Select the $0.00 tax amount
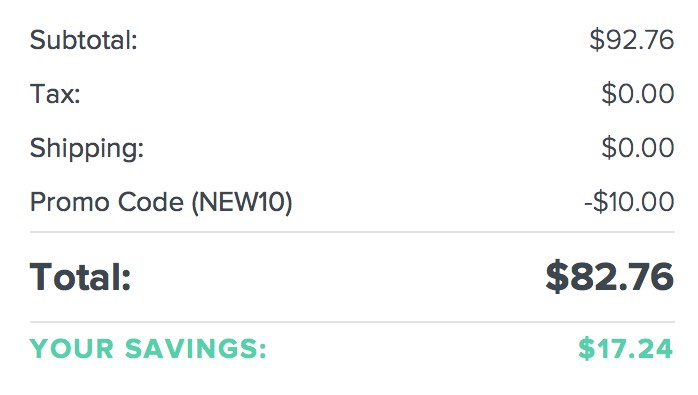 [x=637, y=94]
